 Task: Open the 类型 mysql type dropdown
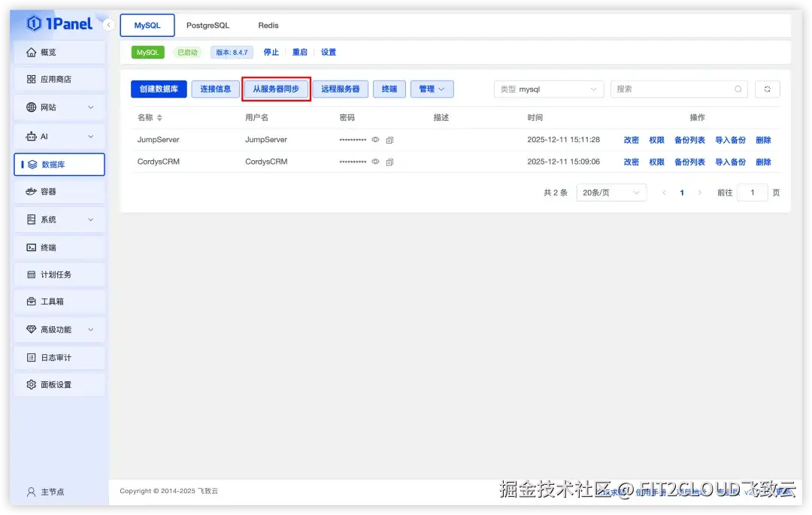coord(549,89)
